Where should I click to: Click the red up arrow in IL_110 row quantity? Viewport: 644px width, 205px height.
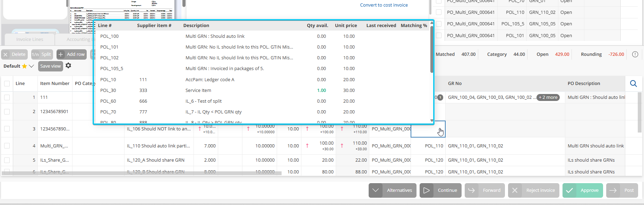pos(307,146)
